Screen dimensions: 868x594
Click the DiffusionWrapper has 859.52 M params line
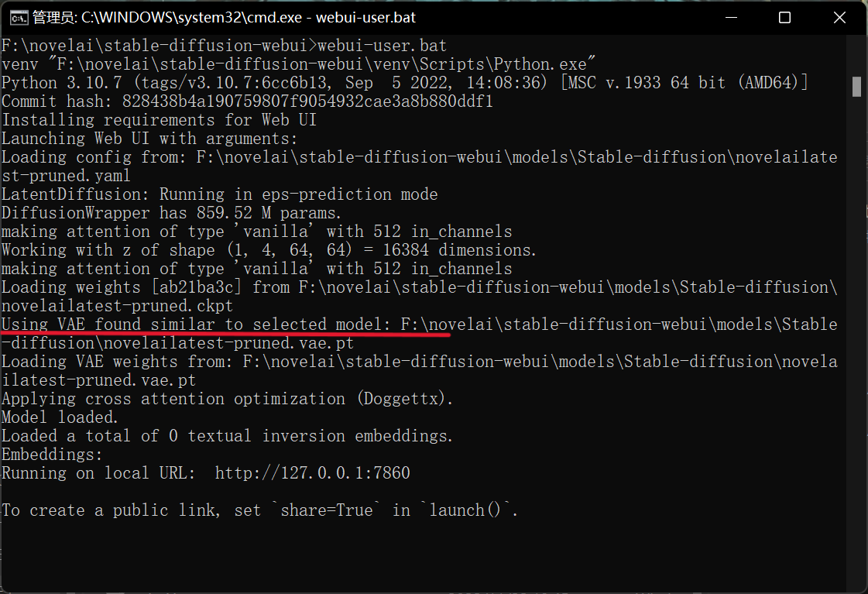pos(171,212)
